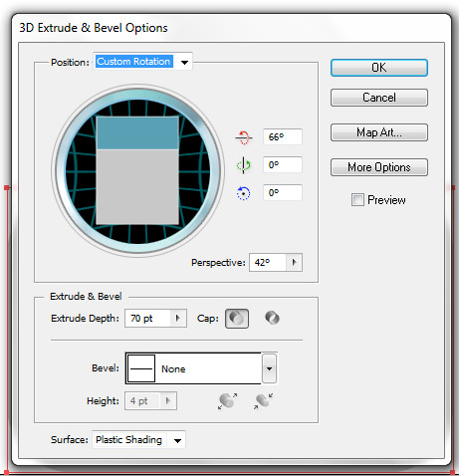Open the Perspective slider arrow
Viewport: 459px width, 476px height.
[294, 263]
